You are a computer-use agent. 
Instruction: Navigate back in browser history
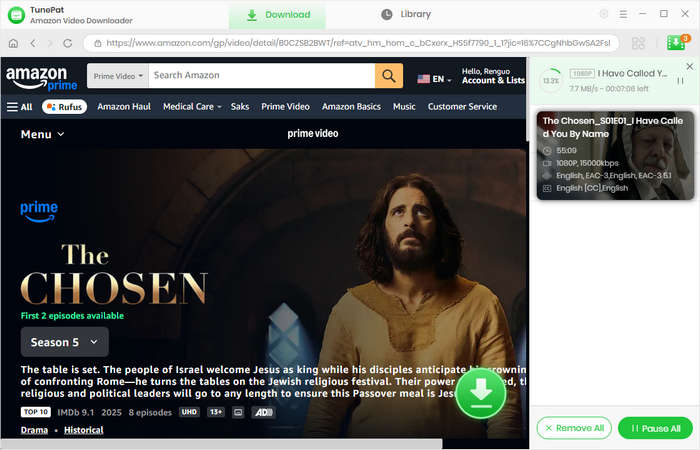tap(33, 43)
